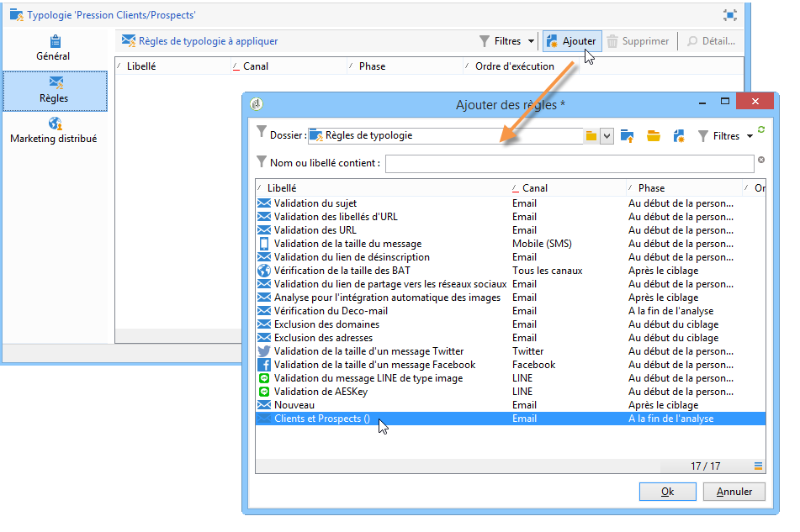
Task: Select rule Exclusion des domaines
Action: (x=511, y=324)
